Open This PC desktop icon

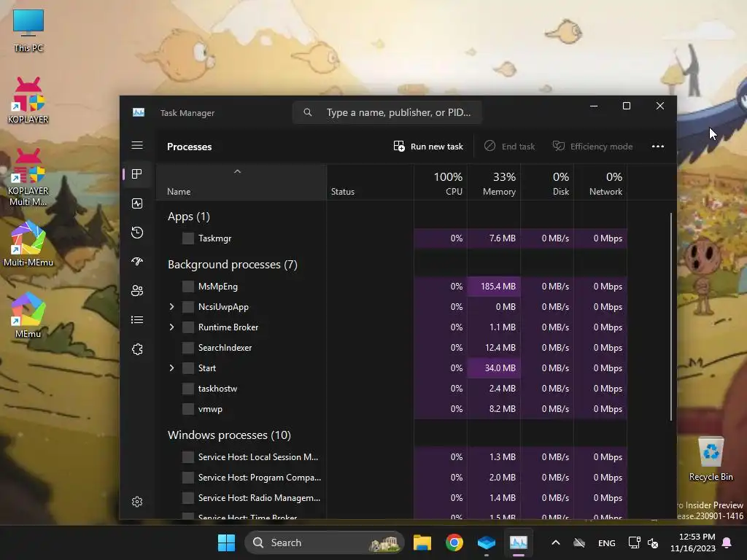(28, 31)
